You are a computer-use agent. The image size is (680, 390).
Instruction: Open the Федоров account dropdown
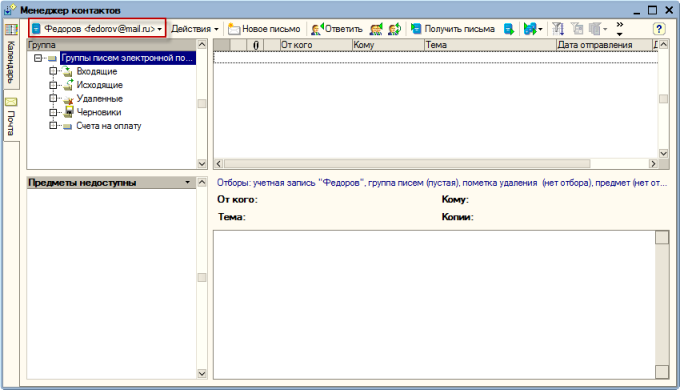(98, 29)
